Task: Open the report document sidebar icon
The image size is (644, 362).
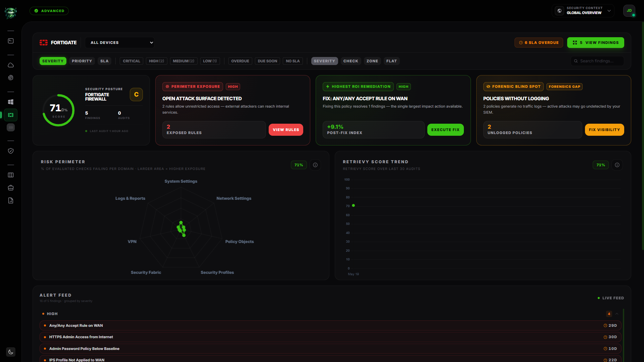Action: tap(11, 200)
